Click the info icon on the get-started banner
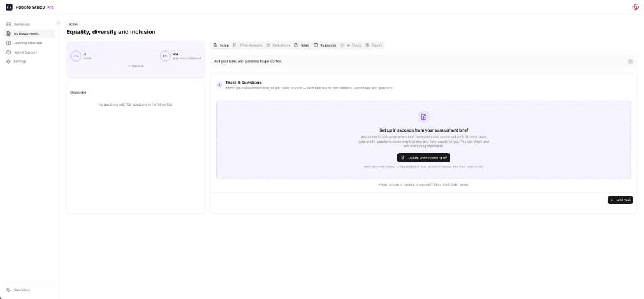The width and height of the screenshot is (644, 299). pos(630,61)
